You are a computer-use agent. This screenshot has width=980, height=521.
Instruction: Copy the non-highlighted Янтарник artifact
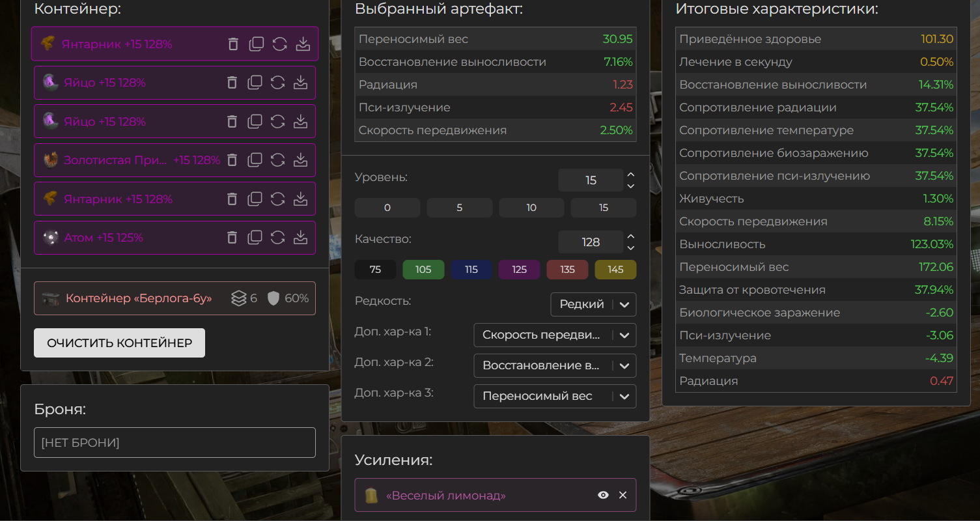(255, 199)
